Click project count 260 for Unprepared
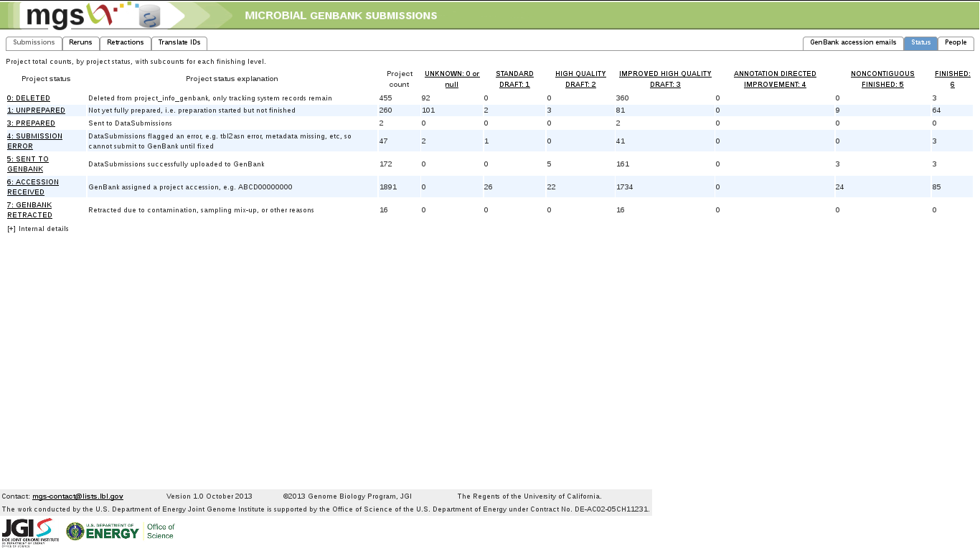The height and width of the screenshot is (551, 980). (386, 110)
